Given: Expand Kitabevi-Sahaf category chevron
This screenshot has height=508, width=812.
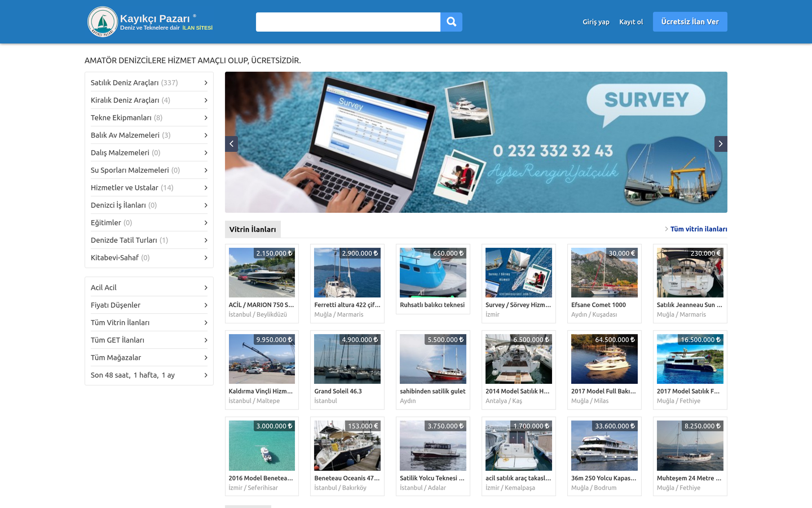Looking at the screenshot, I should pyautogui.click(x=206, y=257).
